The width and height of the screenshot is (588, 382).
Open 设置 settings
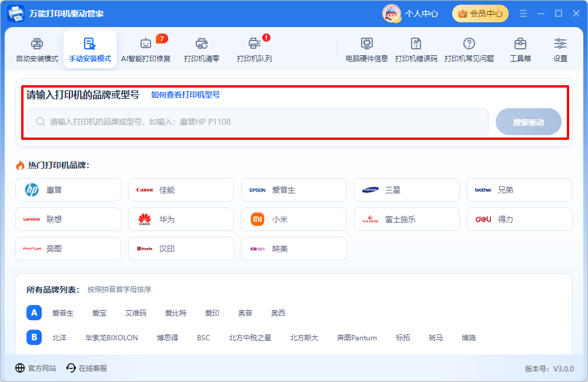tap(560, 49)
